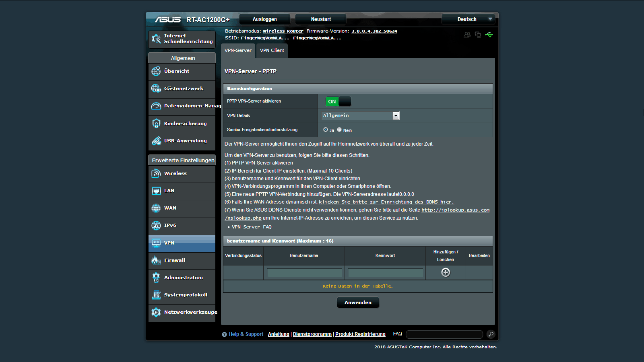Click the Netzwerkwerkzeuge tools icon
Viewport: 644px width, 362px height.
(x=156, y=312)
